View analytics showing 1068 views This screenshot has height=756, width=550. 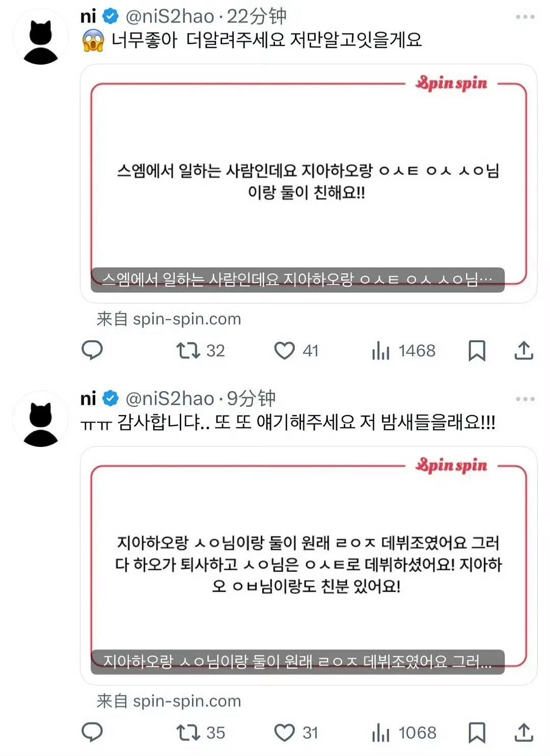(x=404, y=732)
